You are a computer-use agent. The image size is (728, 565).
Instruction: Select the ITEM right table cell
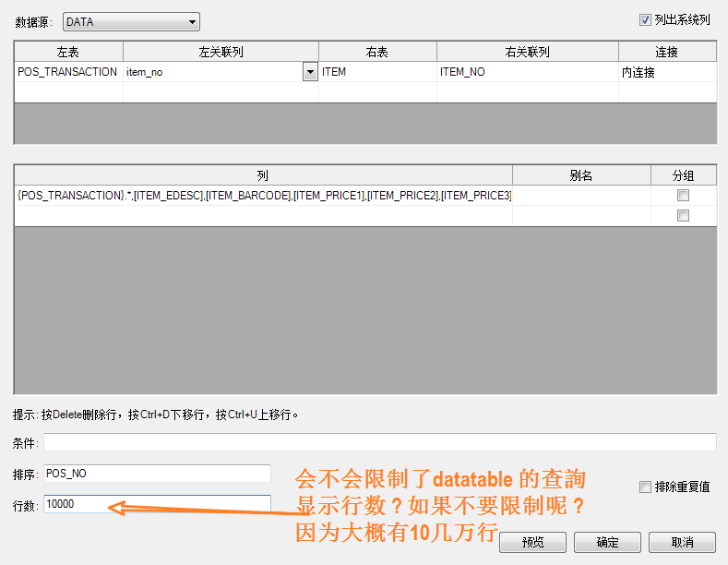(377, 72)
